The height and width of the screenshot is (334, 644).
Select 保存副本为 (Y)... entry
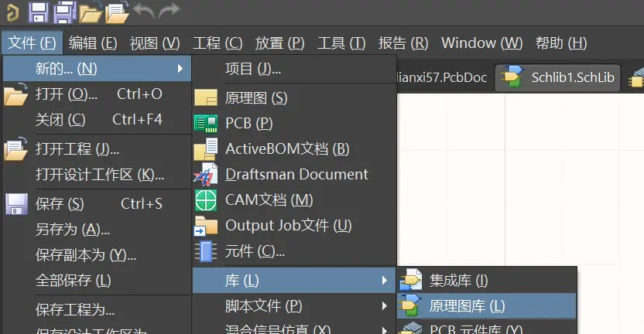click(x=97, y=255)
